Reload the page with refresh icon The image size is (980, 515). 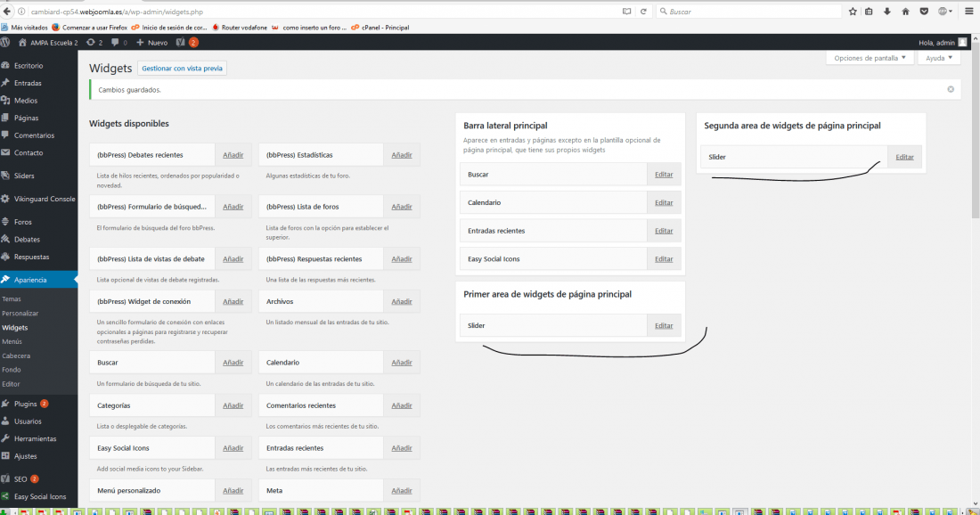point(643,12)
